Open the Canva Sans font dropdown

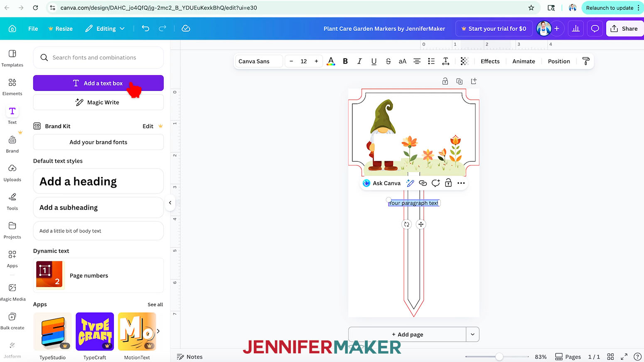point(259,61)
